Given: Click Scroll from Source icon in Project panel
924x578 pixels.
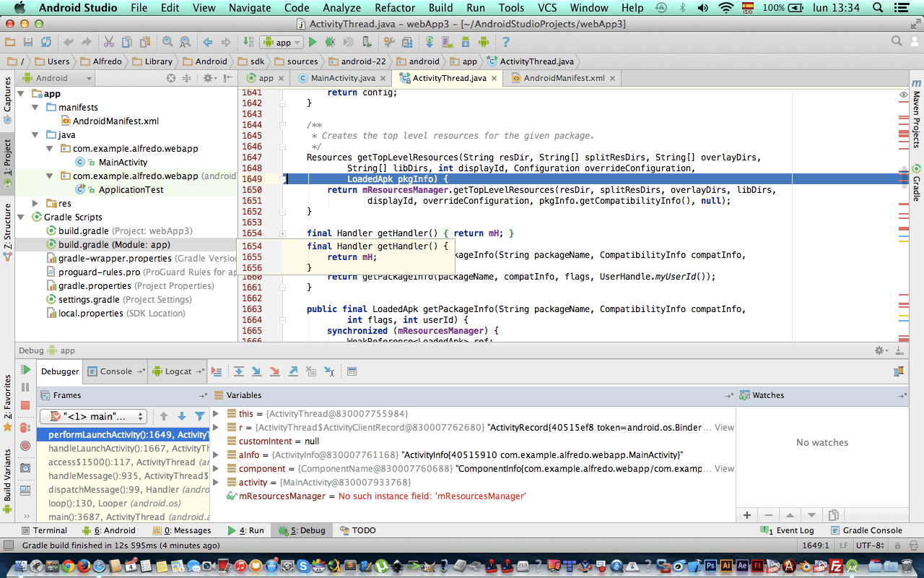Looking at the screenshot, I should (170, 78).
